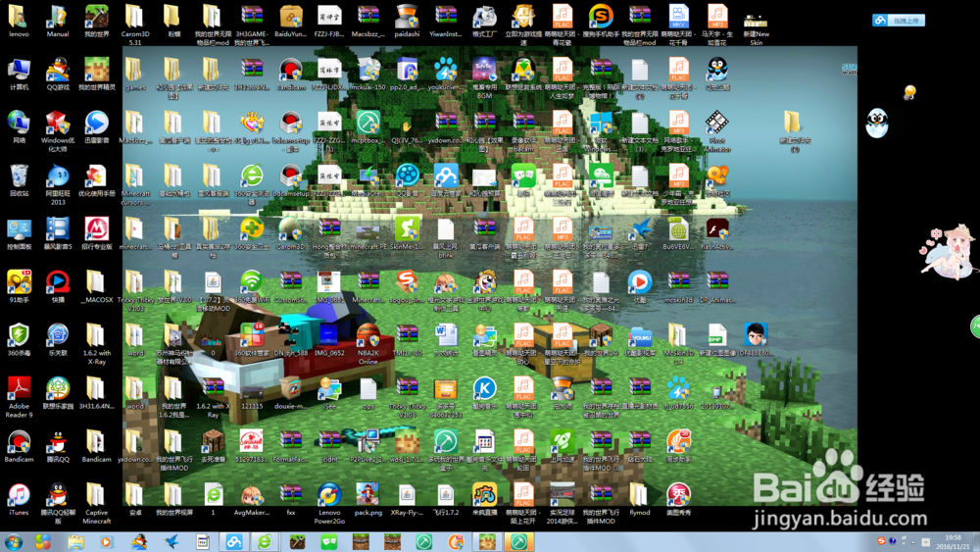Open the 快播 player icon

(x=58, y=282)
